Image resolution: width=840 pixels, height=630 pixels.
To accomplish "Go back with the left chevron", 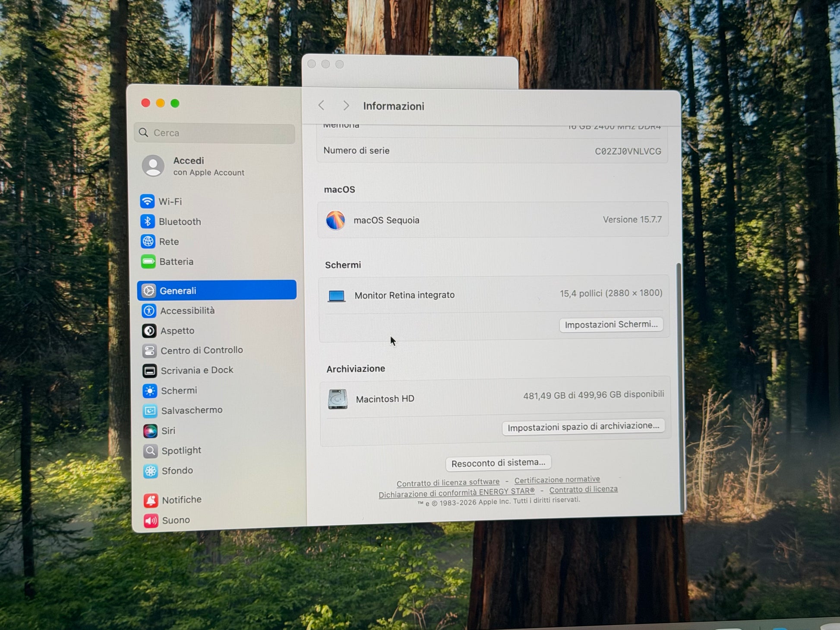I will pos(321,105).
